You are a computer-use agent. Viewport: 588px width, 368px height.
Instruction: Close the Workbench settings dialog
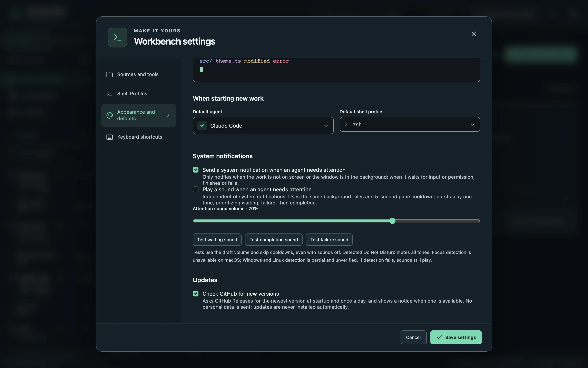[473, 34]
